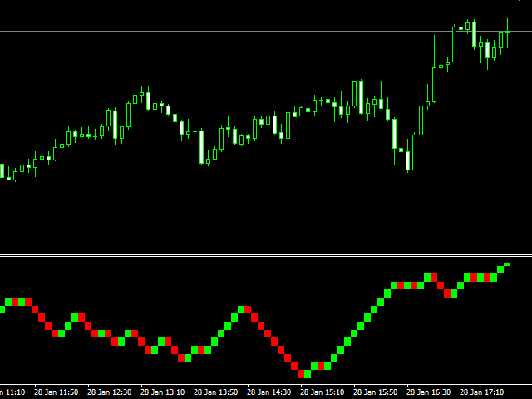The image size is (532, 399).
Task: Click the 28 Jan 14:30 time label
Action: [x=268, y=392]
